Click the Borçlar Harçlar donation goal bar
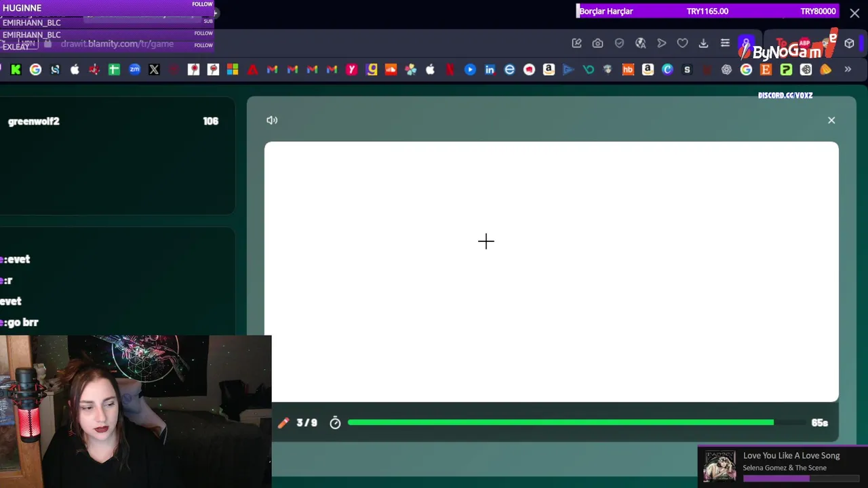868x488 pixels. click(x=708, y=11)
